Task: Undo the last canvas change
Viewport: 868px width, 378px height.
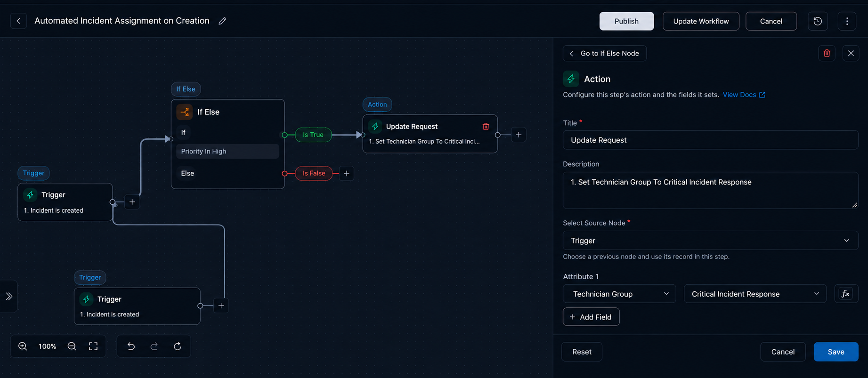Action: click(131, 346)
